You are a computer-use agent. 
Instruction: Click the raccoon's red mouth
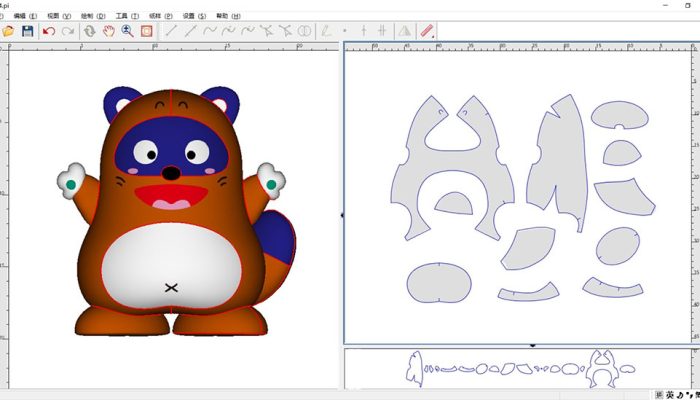(171, 196)
